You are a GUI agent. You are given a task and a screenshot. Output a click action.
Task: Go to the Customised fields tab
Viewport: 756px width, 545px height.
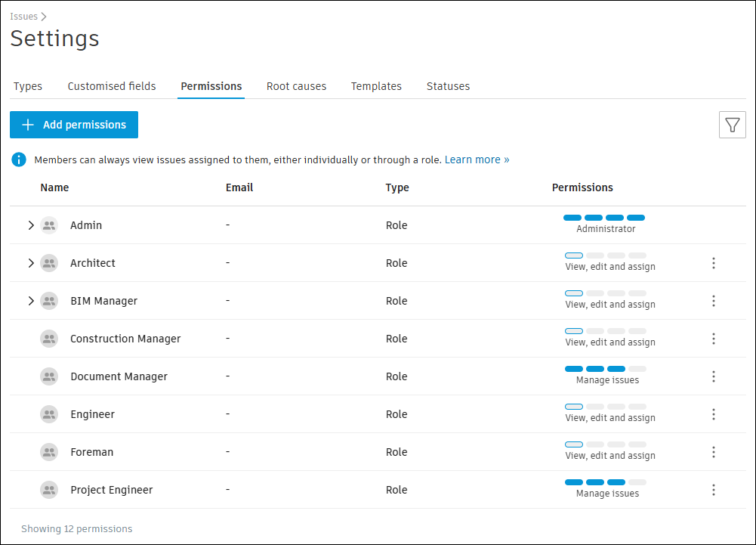[x=112, y=86]
